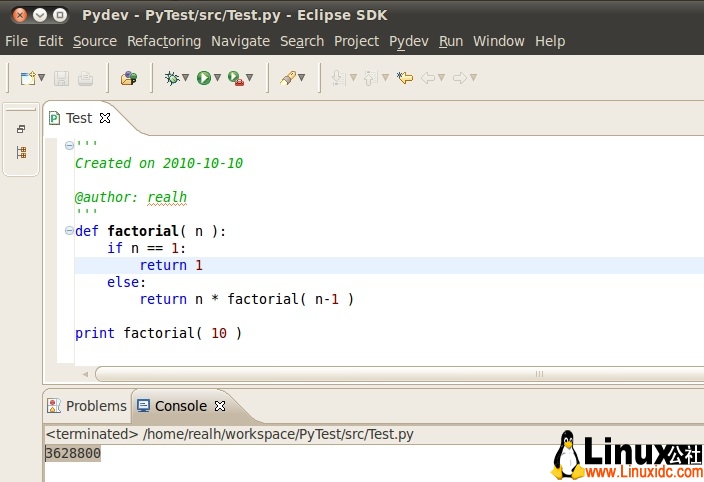Click the Next Annotation icon
This screenshot has height=482, width=704.
(x=339, y=78)
